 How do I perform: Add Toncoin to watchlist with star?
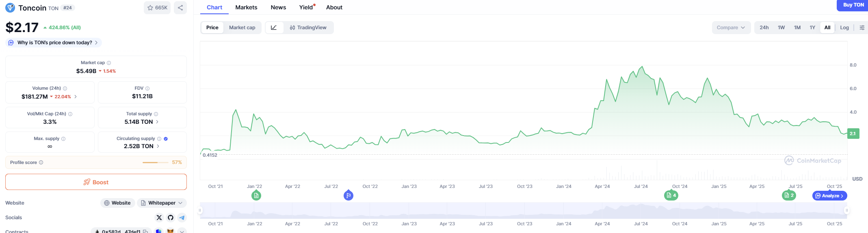[x=157, y=8]
